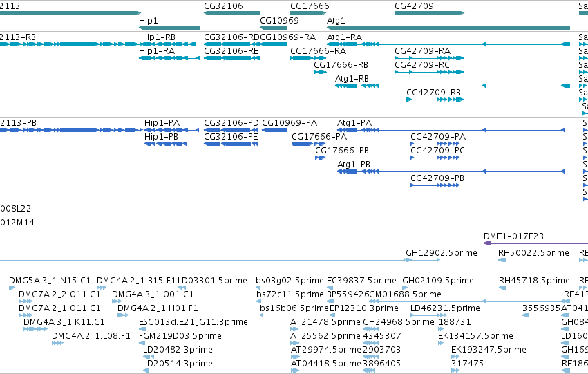
Task: Click the DMG4A2_1.H01.F1 label
Action: pos(158,308)
